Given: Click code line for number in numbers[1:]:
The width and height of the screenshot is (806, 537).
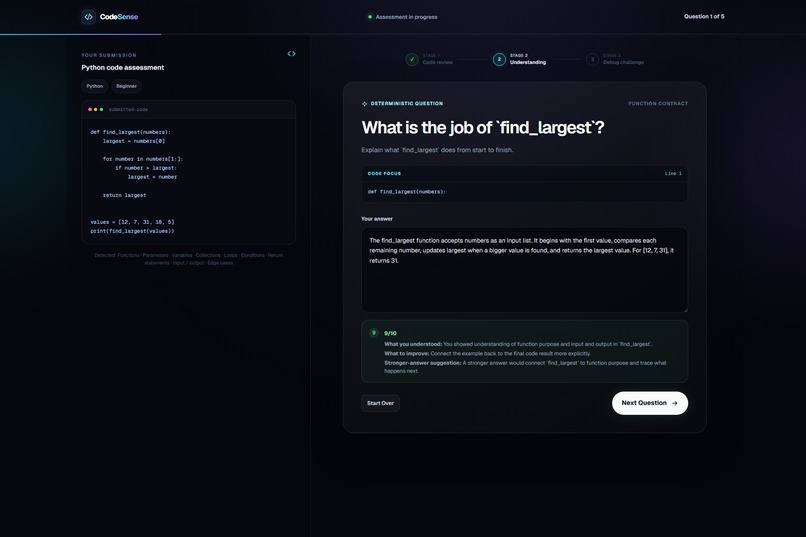Looking at the screenshot, I should 143,159.
